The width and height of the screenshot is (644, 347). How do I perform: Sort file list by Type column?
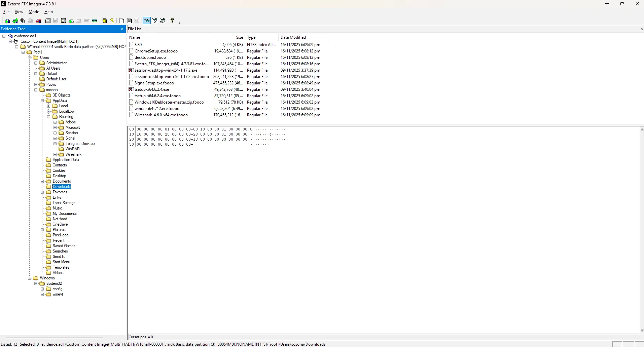point(261,37)
